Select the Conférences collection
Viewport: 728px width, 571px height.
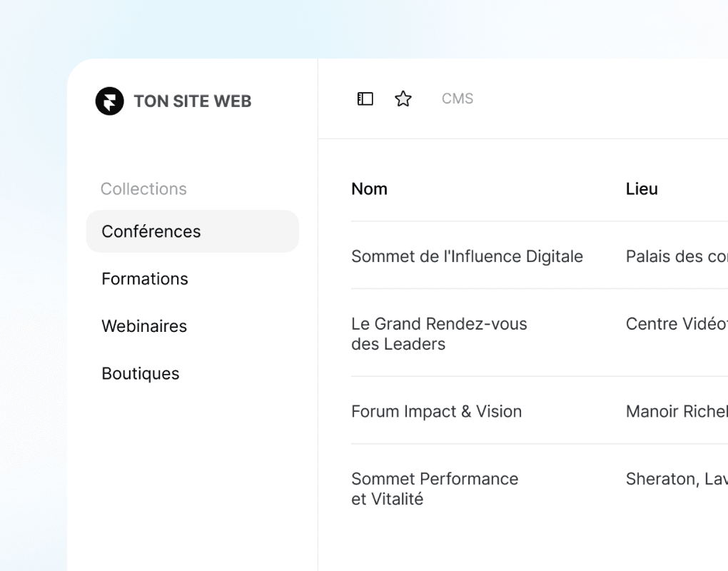(151, 231)
